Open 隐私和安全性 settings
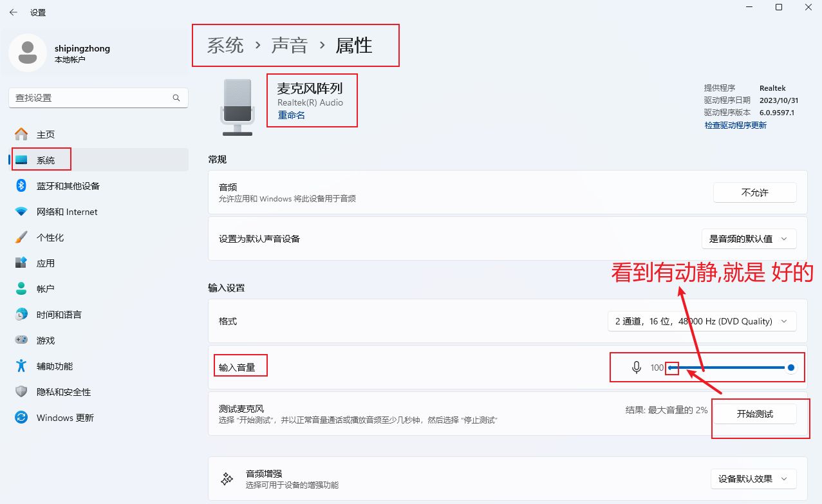 [x=63, y=392]
